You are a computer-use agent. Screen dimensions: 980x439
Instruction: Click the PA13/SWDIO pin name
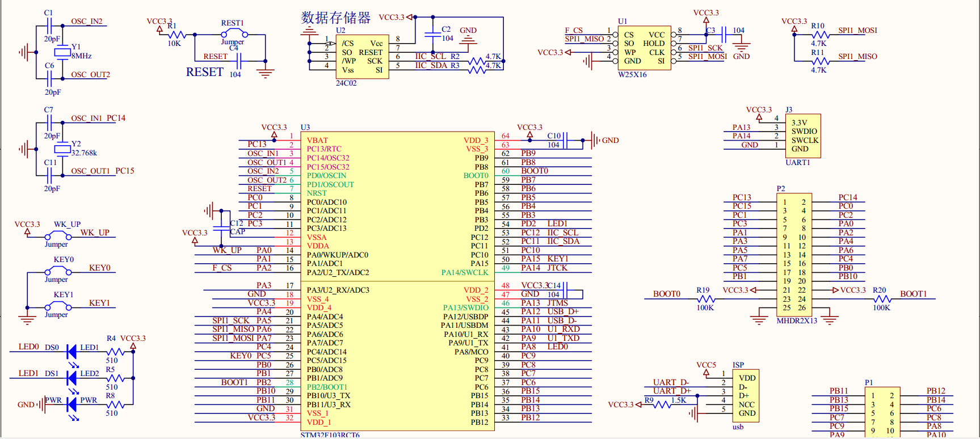465,307
